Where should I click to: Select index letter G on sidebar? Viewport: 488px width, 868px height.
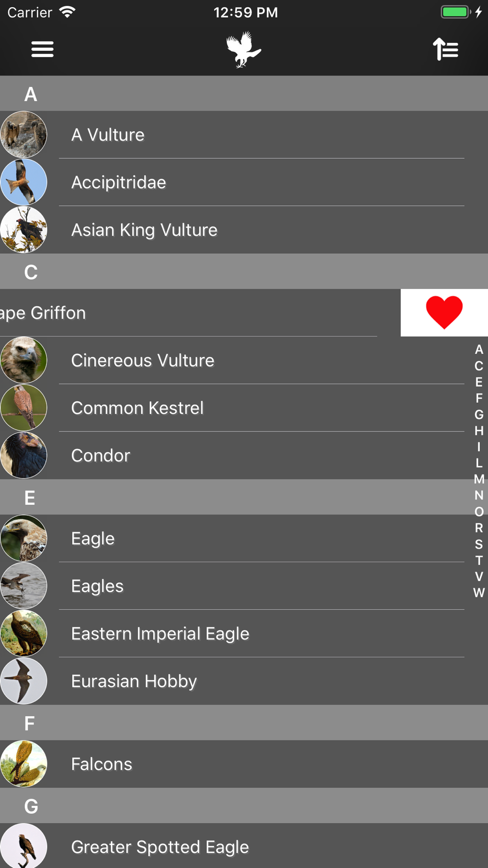tap(479, 414)
